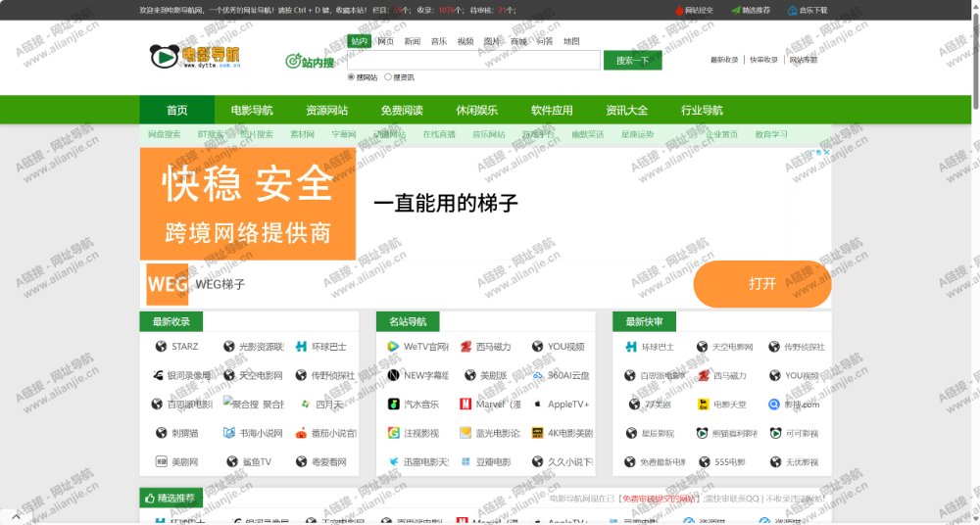Click the AppleTV+ apple icon

pos(537,404)
